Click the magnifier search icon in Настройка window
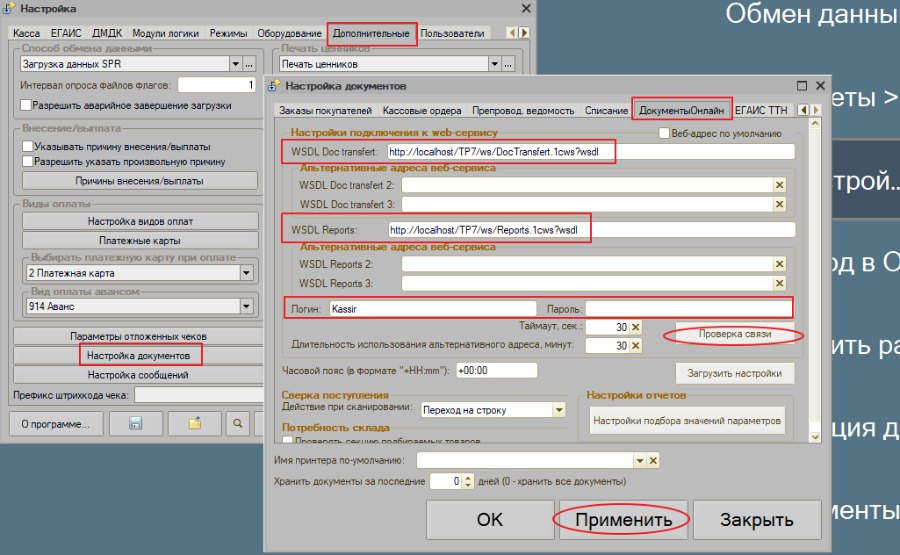900x555 pixels. [238, 424]
